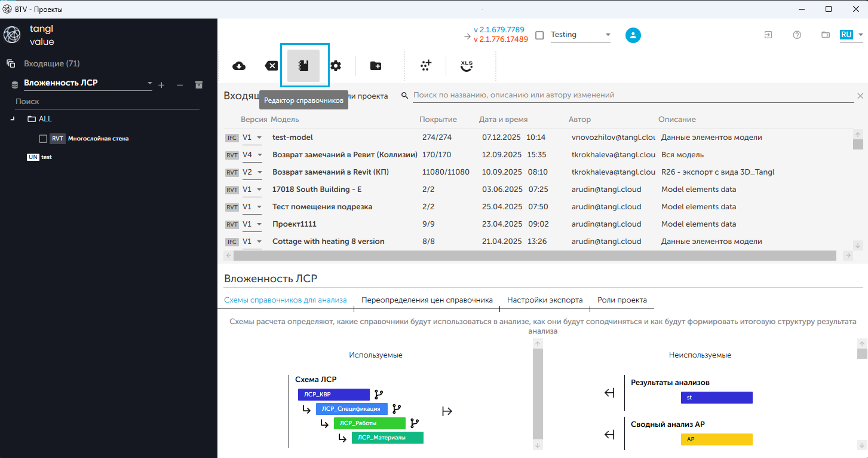
Task: Click the green ЛСР_Работы schema block
Action: click(x=370, y=423)
